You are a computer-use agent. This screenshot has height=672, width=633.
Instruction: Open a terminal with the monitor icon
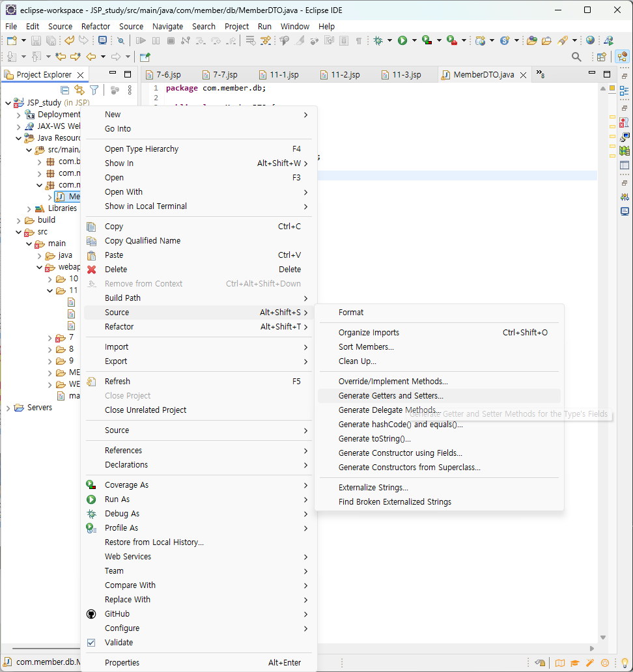pos(102,41)
